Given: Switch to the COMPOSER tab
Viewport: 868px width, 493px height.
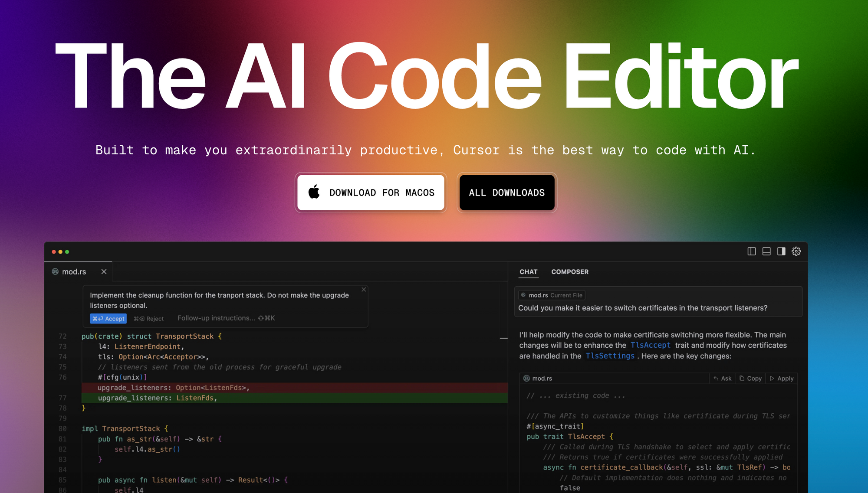Looking at the screenshot, I should coord(570,272).
